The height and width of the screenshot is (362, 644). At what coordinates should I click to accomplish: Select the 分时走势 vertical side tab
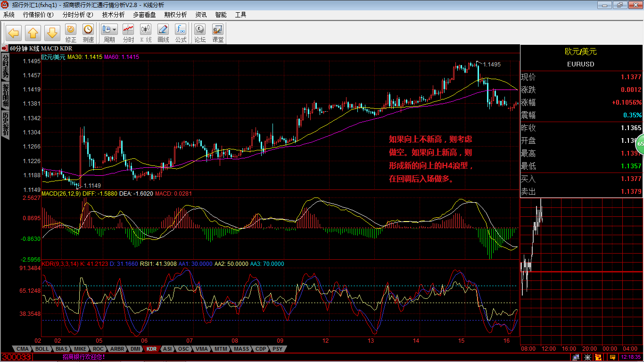pos(5,66)
